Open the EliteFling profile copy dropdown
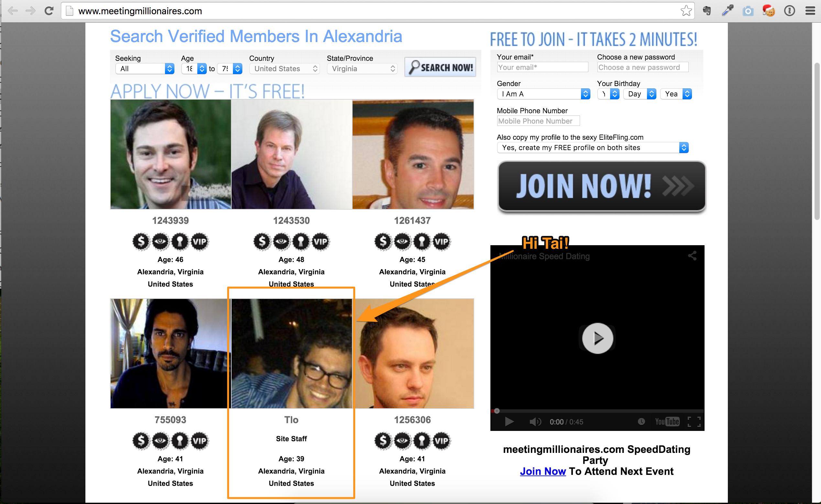This screenshot has height=504, width=821. 593,148
